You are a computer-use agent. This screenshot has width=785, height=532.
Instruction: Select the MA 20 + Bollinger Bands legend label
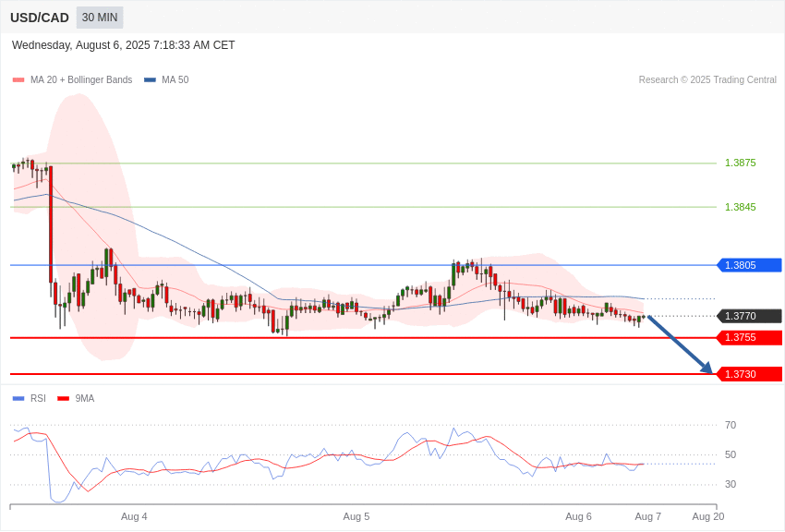click(x=81, y=80)
